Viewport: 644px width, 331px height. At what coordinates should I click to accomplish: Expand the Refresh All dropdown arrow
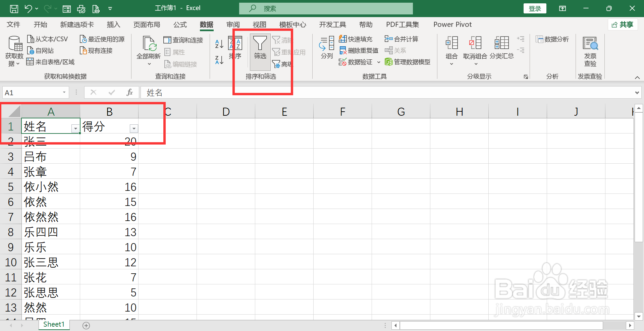click(x=149, y=64)
